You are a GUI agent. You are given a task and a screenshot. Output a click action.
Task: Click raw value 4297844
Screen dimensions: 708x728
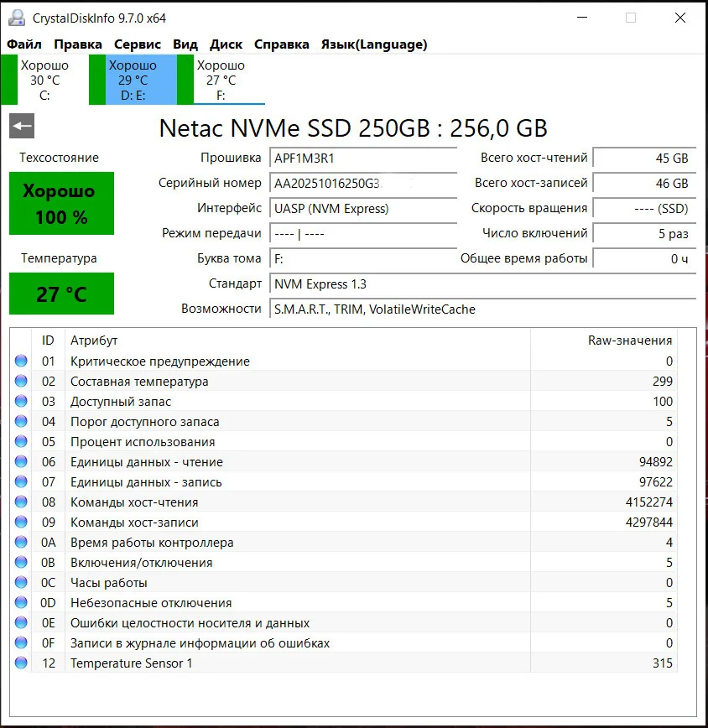(x=649, y=522)
